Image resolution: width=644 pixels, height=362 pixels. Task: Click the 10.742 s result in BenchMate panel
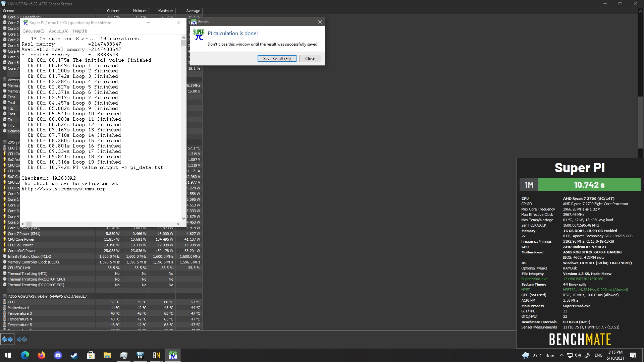point(589,185)
